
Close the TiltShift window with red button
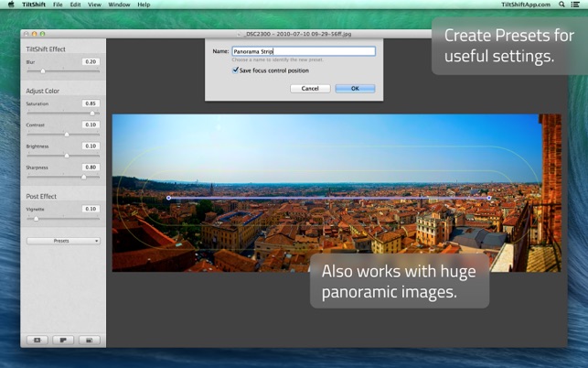pyautogui.click(x=27, y=34)
